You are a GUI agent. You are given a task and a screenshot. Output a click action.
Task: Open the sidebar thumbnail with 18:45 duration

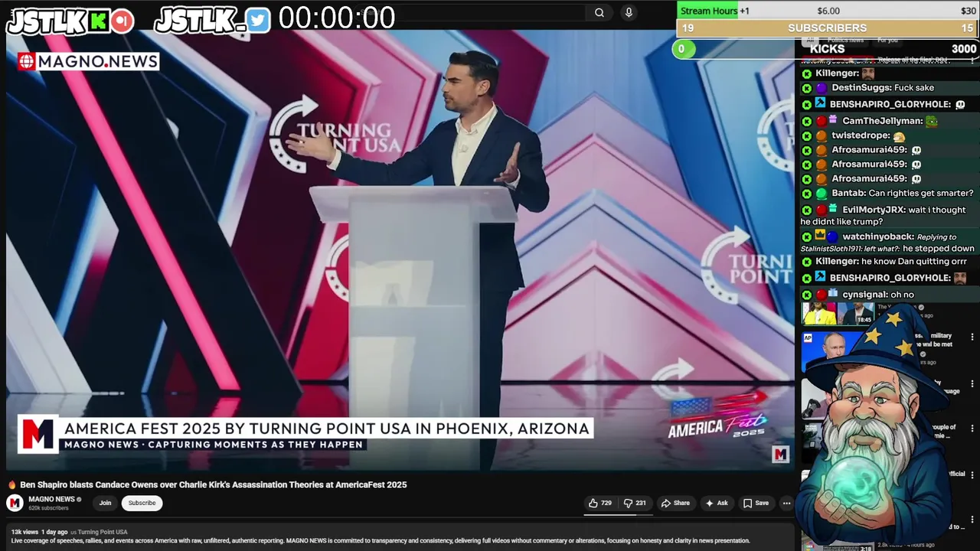(838, 314)
